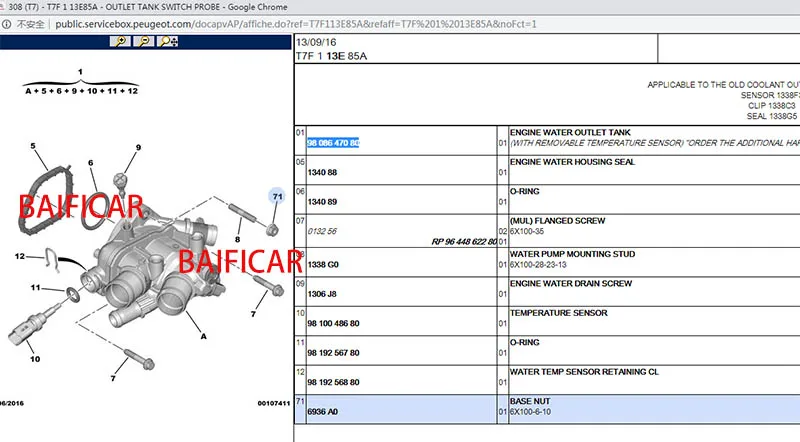The width and height of the screenshot is (800, 442).
Task: Click the Chrome window title text
Action: 147,7
